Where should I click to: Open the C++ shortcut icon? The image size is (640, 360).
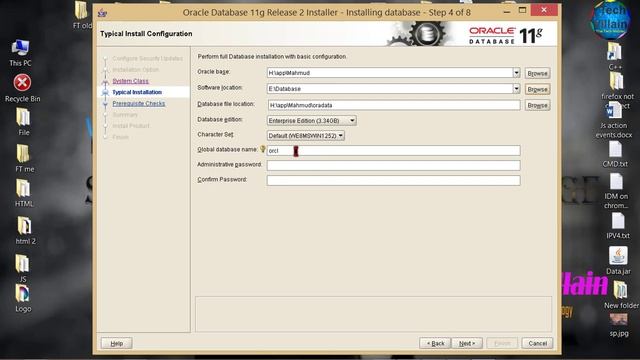[614, 56]
